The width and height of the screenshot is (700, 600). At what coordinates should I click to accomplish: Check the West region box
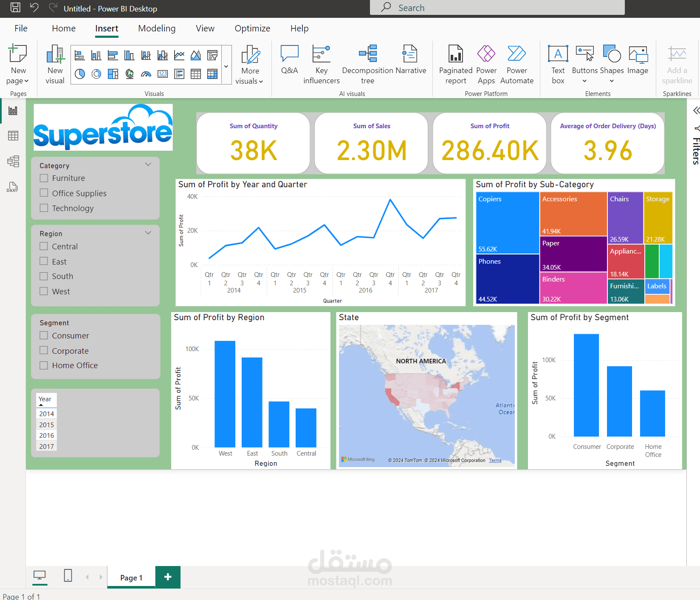pos(44,291)
